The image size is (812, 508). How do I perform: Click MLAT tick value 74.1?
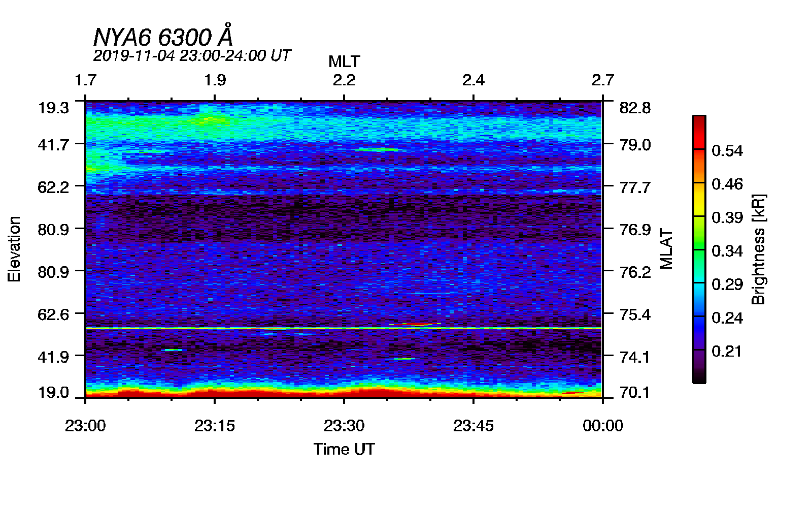coord(635,357)
